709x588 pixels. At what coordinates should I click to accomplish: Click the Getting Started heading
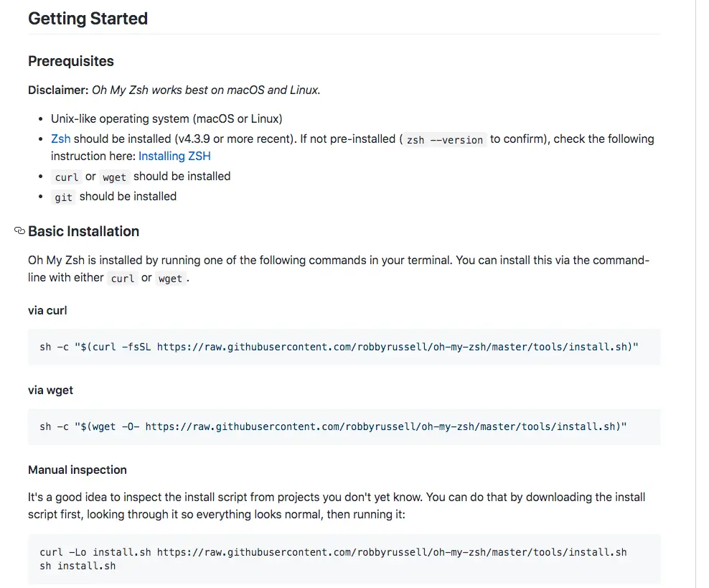(x=88, y=19)
